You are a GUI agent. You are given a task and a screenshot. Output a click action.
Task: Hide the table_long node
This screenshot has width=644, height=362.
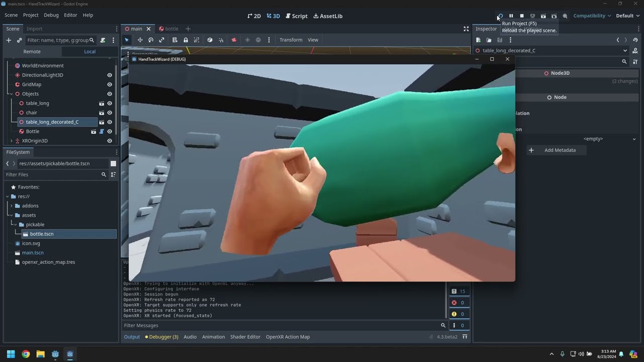tap(110, 103)
